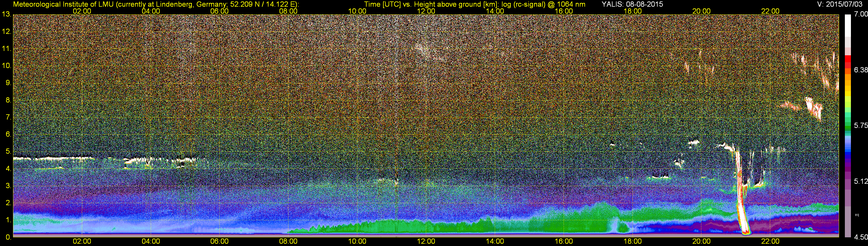Click 10:00 on the bottom time axis

click(x=357, y=241)
